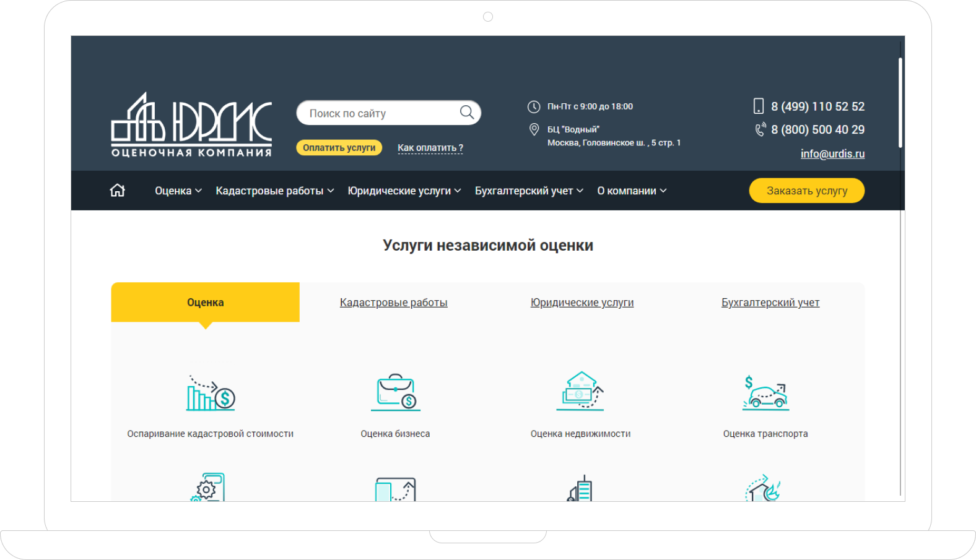Open the info@urdis.ru email link
The height and width of the screenshot is (560, 976).
[832, 154]
